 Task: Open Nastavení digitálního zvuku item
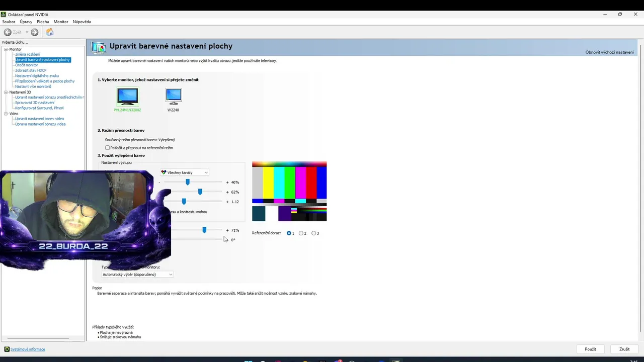pos(37,76)
